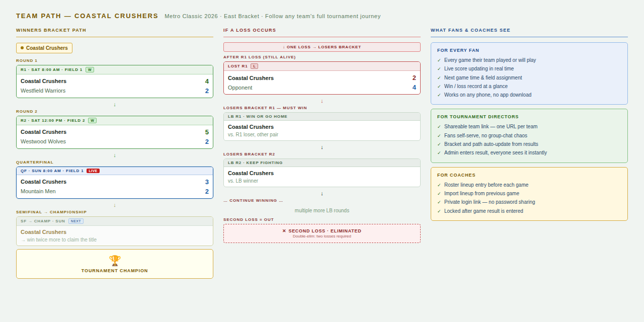Click 'win twice more to claim the title'

point(59,240)
